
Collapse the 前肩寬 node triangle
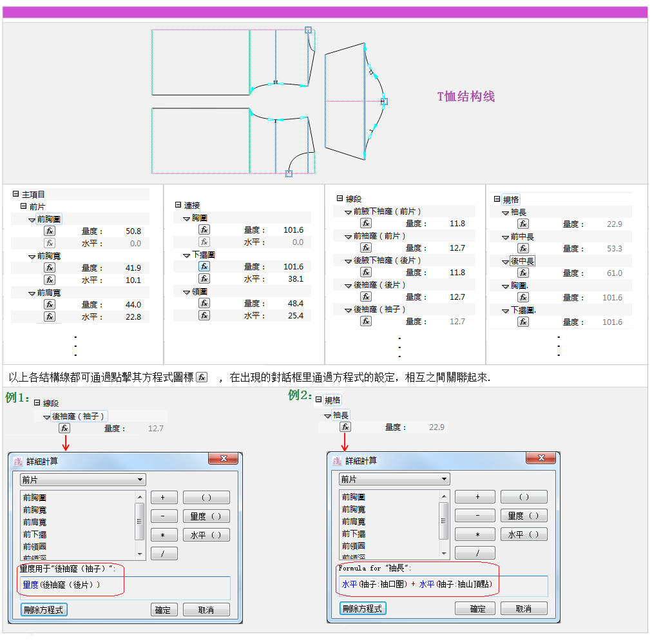(32, 293)
